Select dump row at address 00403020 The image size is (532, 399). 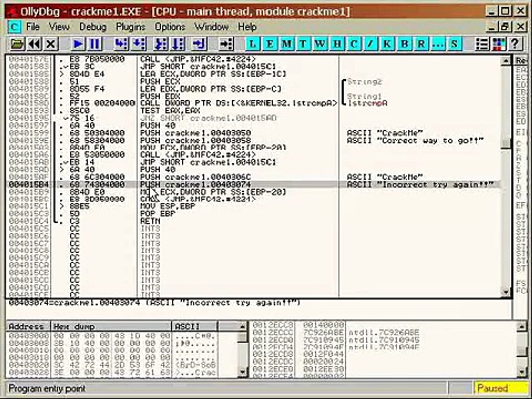(112, 365)
